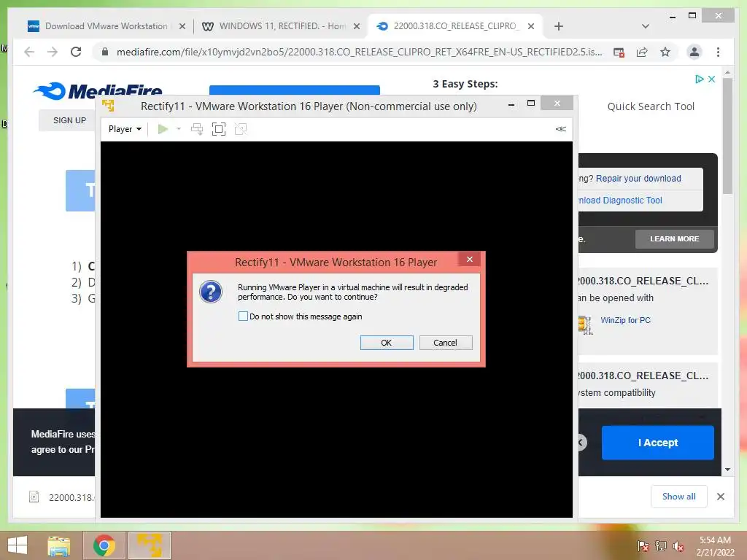Click I Accept cookie button

(657, 443)
